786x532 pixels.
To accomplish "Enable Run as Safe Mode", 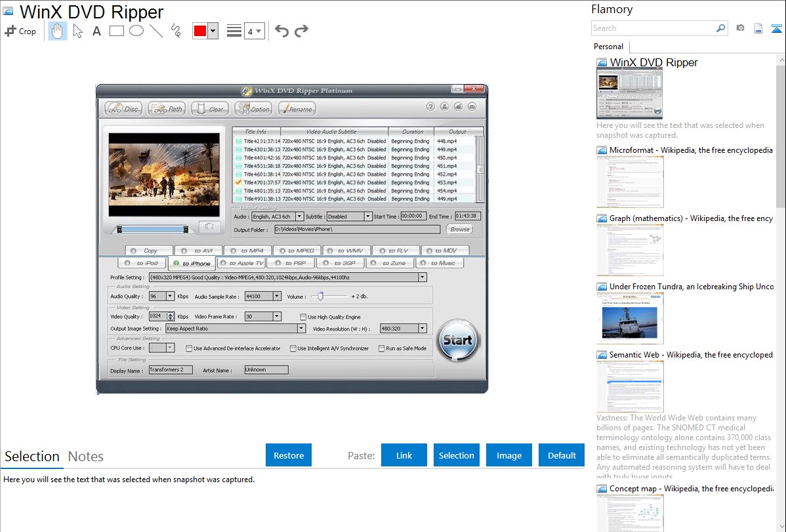I will pyautogui.click(x=381, y=348).
